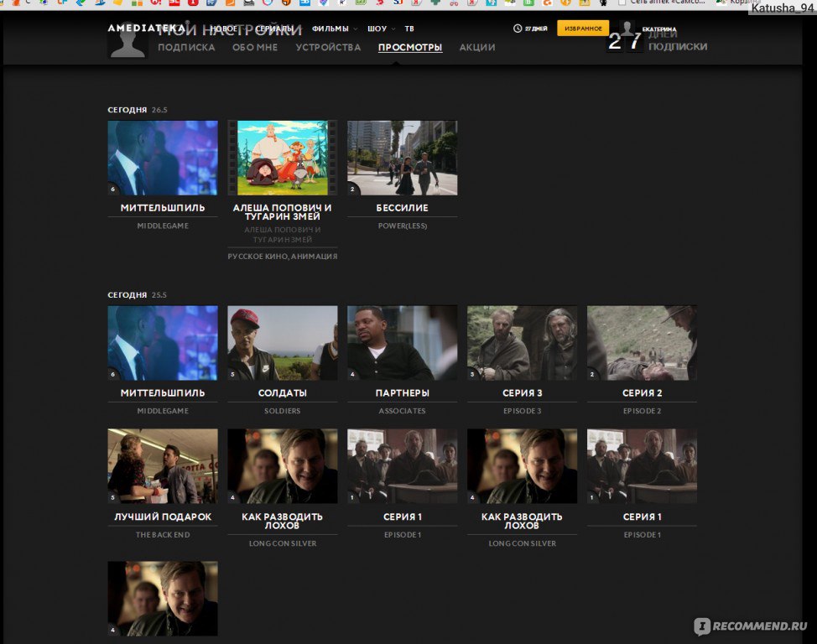Click the Солдаты title link

[283, 393]
